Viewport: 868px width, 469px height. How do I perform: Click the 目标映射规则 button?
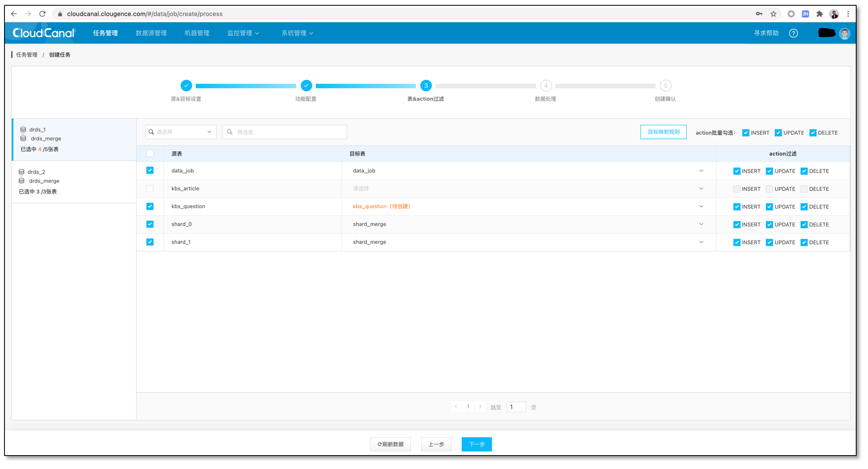663,132
